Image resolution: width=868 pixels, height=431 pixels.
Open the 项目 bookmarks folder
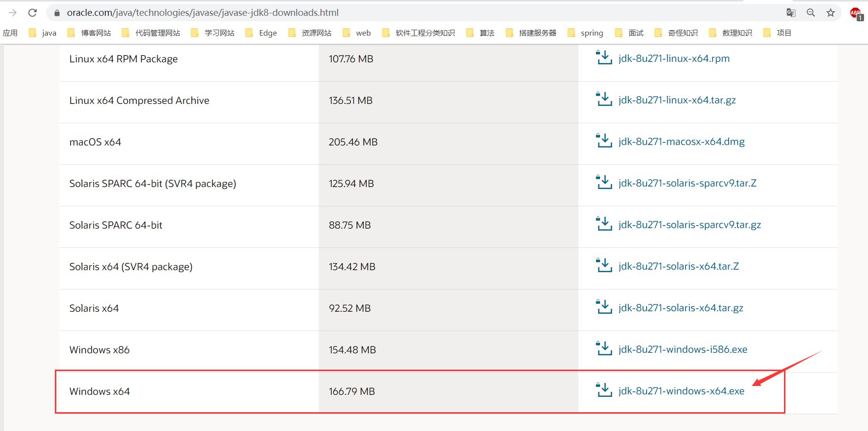[778, 33]
